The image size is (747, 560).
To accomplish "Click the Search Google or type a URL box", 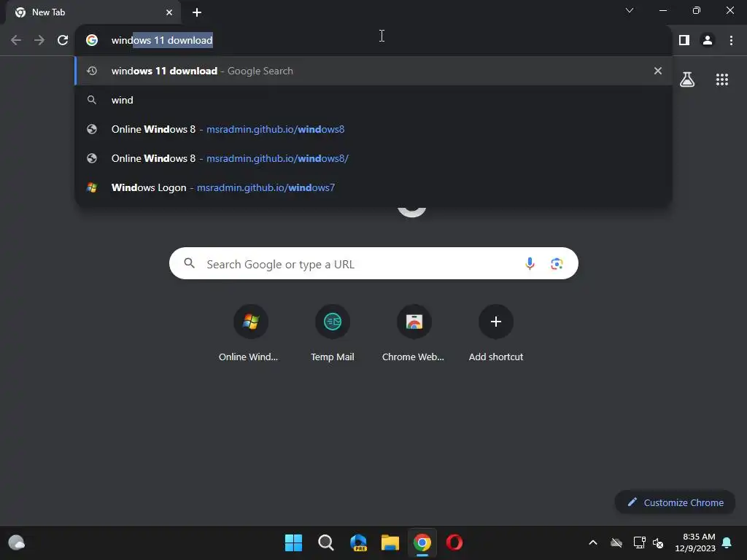I will tap(373, 263).
